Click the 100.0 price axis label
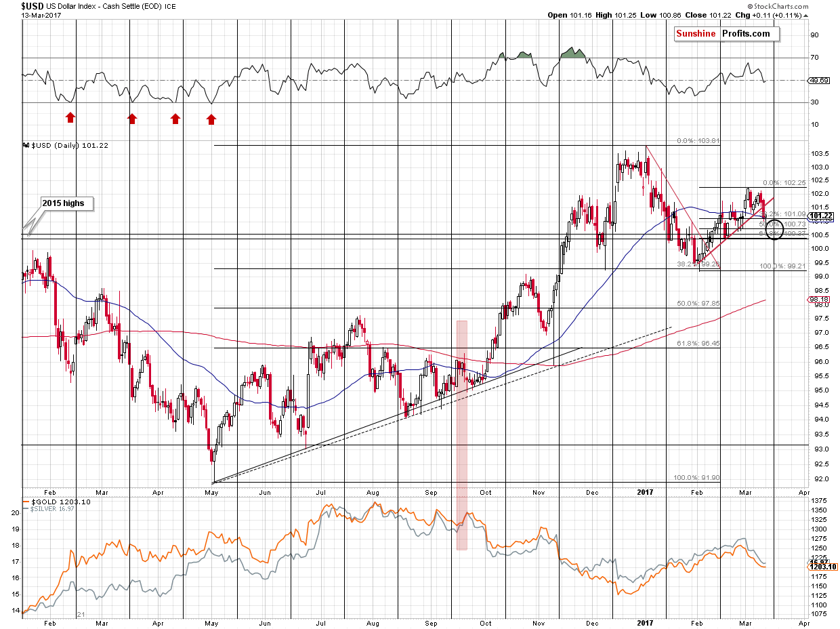840x629 pixels. click(820, 248)
